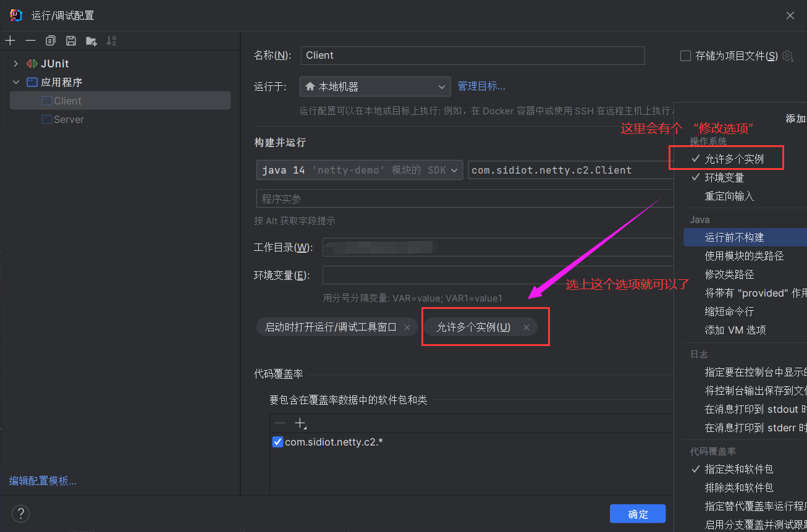Open the java 14 SDK dropdown
The height and width of the screenshot is (532, 807).
[360, 170]
